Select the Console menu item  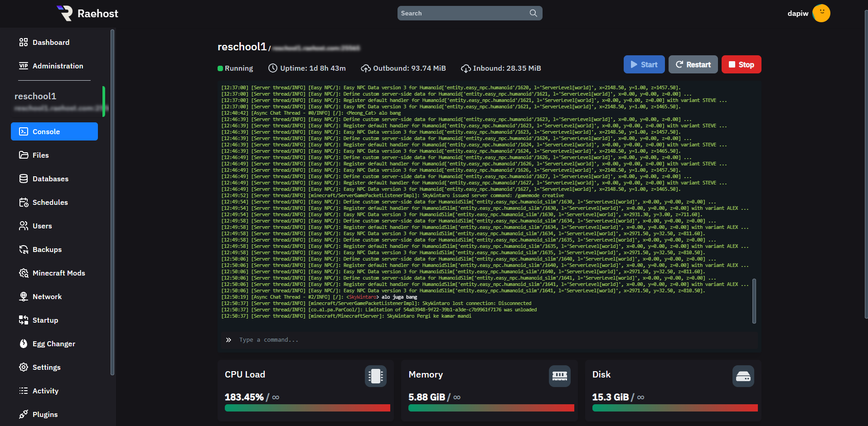click(x=54, y=131)
